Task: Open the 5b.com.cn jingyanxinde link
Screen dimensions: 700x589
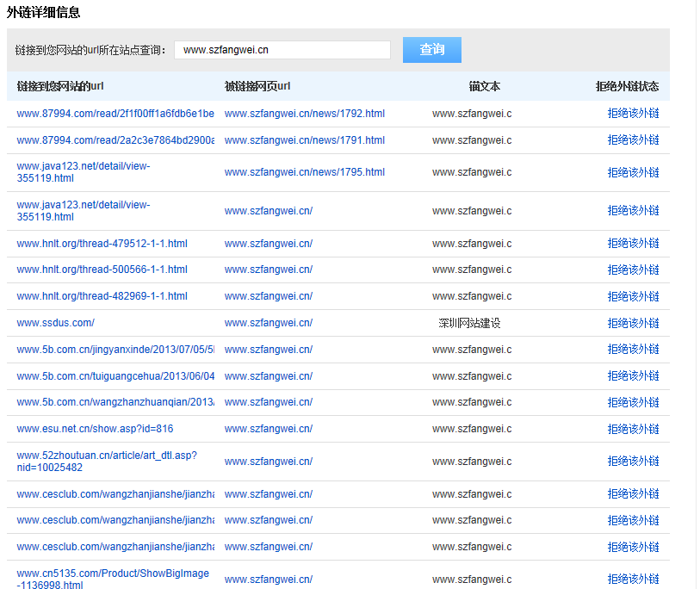Action: pos(115,350)
